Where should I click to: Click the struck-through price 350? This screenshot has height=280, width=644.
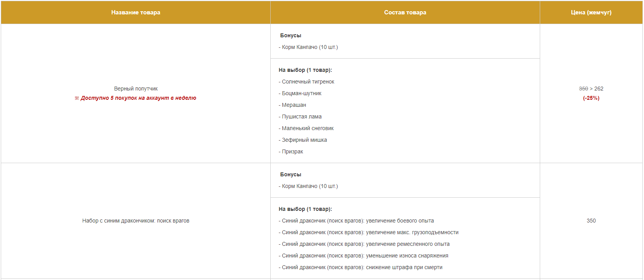tap(583, 89)
